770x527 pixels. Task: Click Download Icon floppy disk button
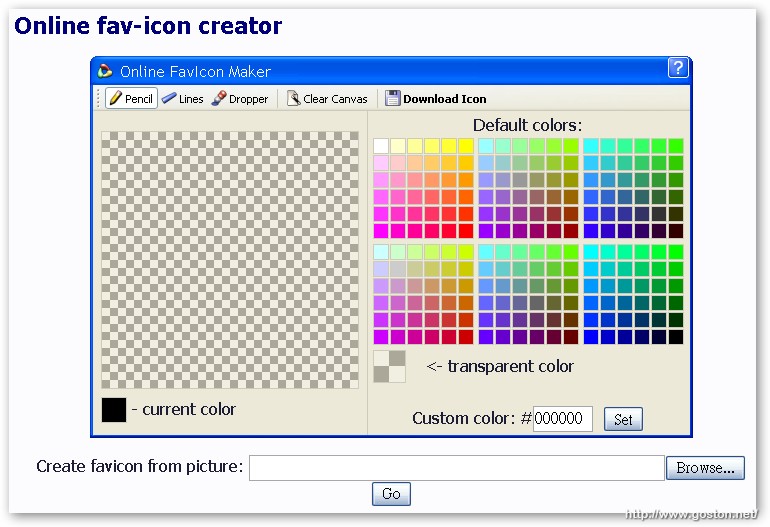436,99
